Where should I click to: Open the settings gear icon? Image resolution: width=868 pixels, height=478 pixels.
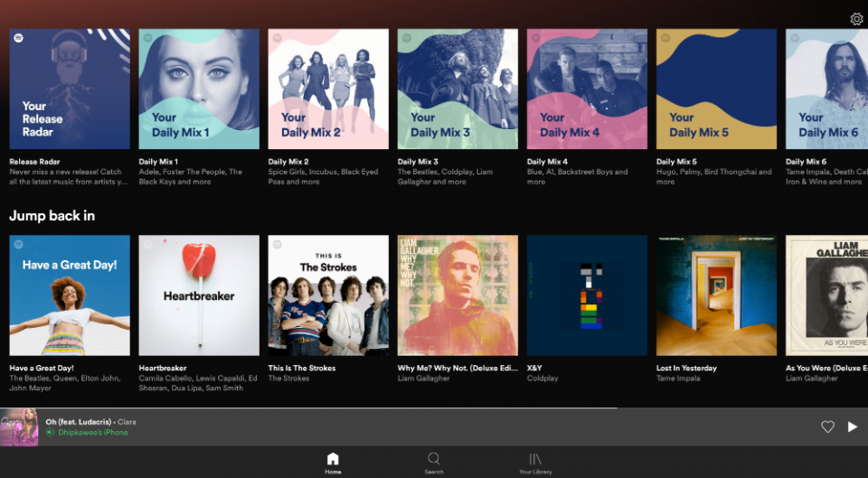[856, 19]
